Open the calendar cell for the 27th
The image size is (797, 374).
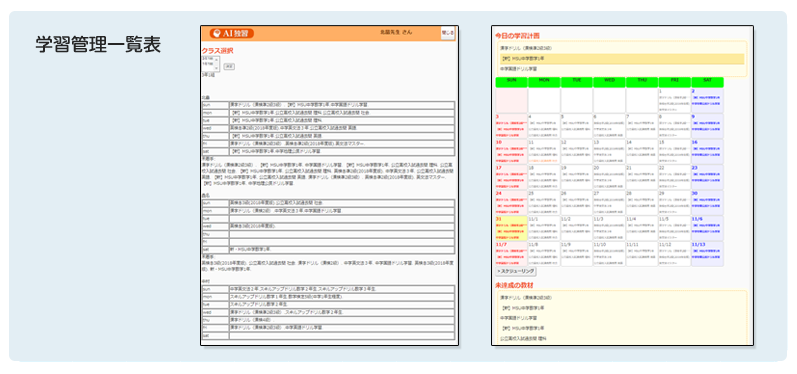[609, 202]
